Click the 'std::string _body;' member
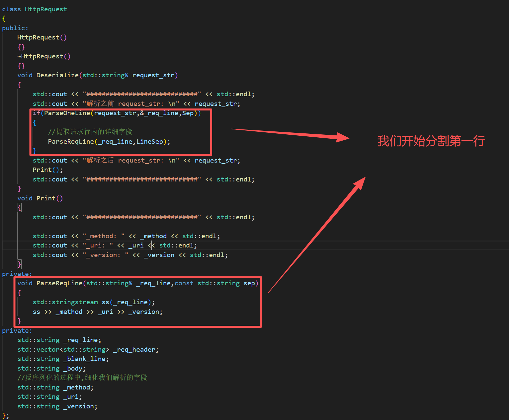 click(52, 369)
